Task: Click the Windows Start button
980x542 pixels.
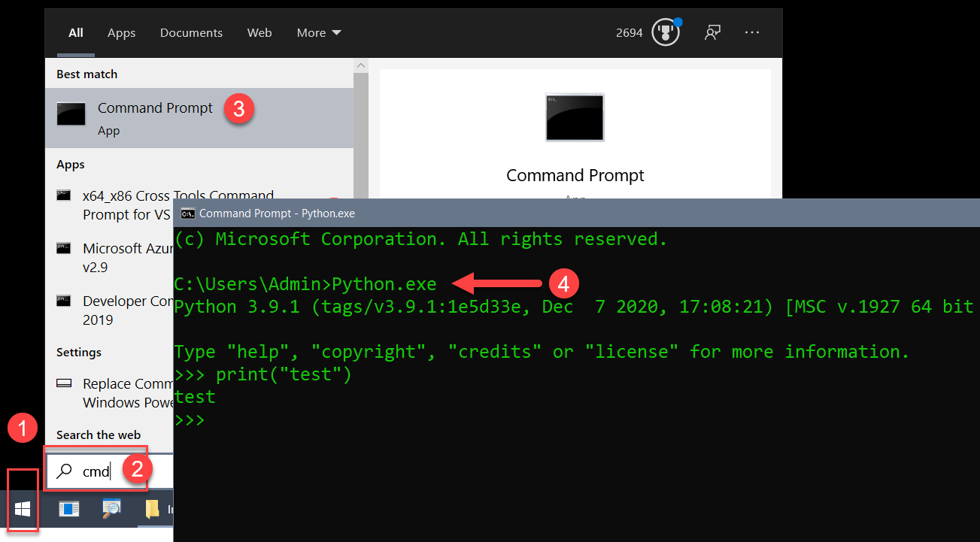Action: 23,510
